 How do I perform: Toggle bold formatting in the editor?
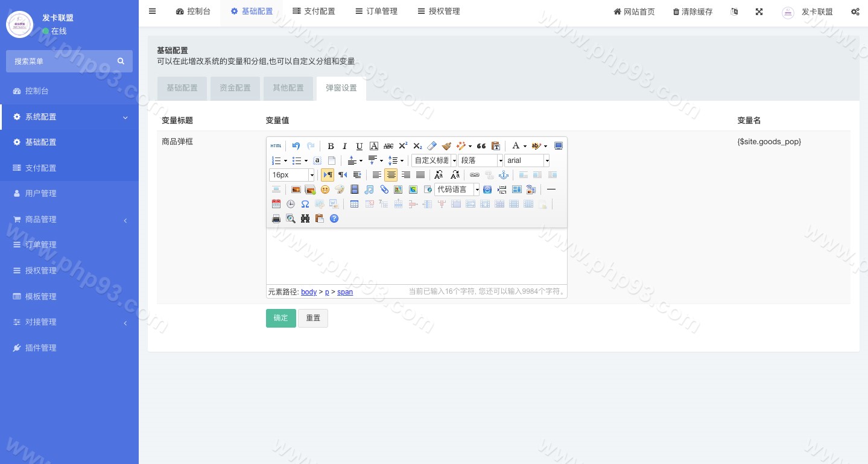[331, 146]
